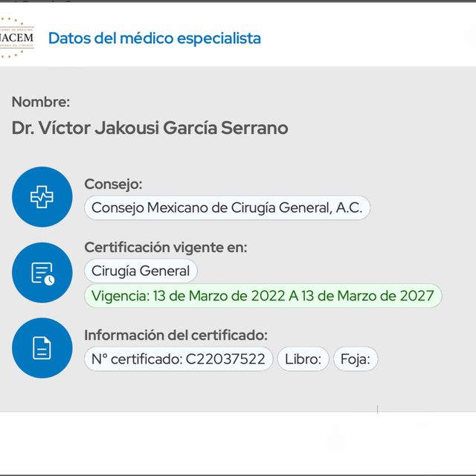The width and height of the screenshot is (476, 476).
Task: Click the 'Consejo:' label
Action: [113, 184]
